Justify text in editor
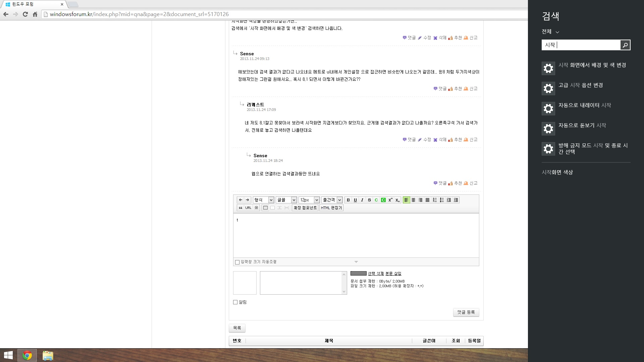The width and height of the screenshot is (644, 362). click(x=427, y=200)
